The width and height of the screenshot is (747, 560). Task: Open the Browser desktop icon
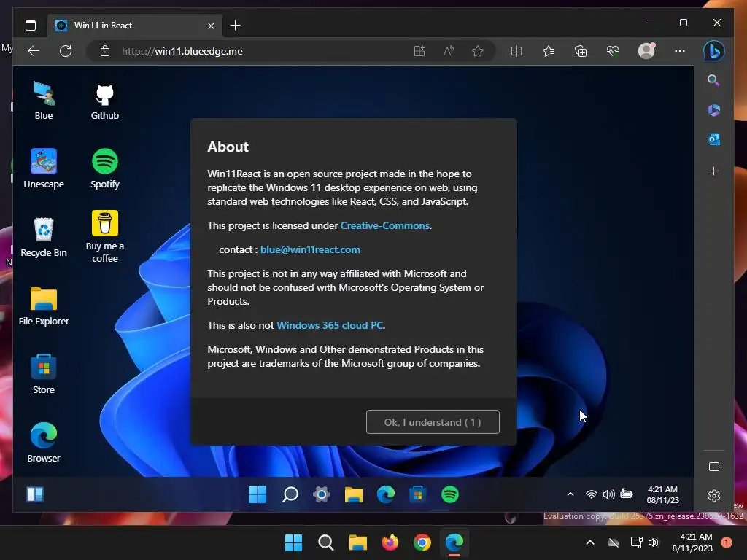tap(44, 443)
